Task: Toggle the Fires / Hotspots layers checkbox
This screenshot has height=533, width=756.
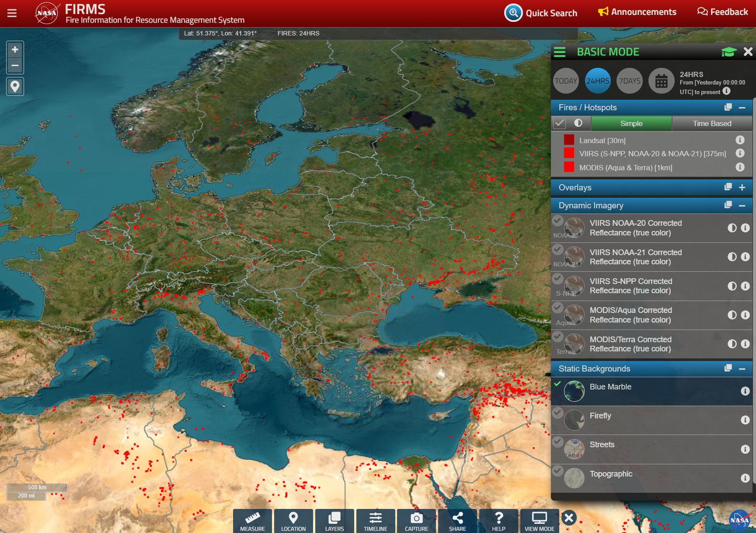Action: click(559, 123)
